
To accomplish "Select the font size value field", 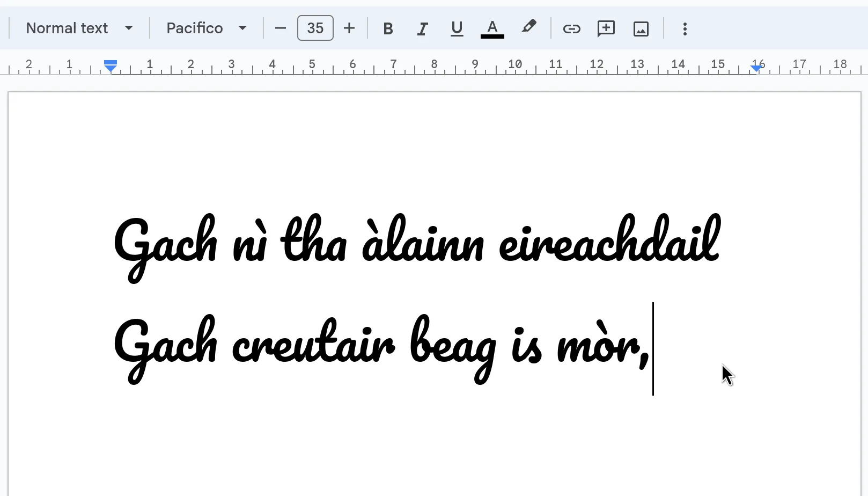I will click(315, 28).
